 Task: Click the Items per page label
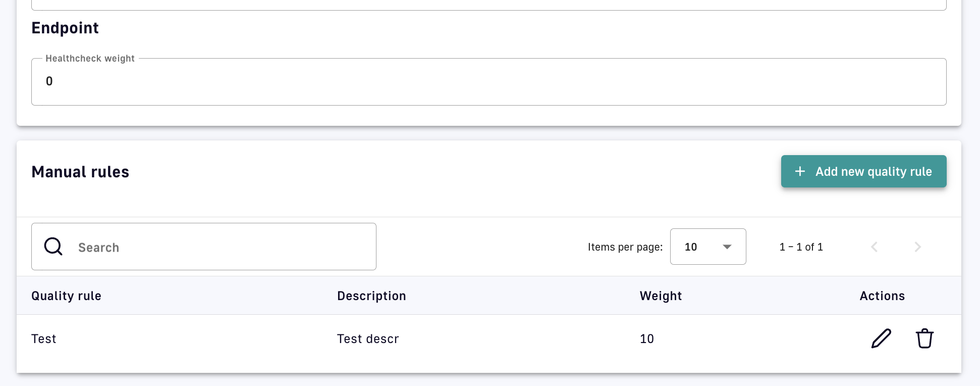[x=625, y=247]
